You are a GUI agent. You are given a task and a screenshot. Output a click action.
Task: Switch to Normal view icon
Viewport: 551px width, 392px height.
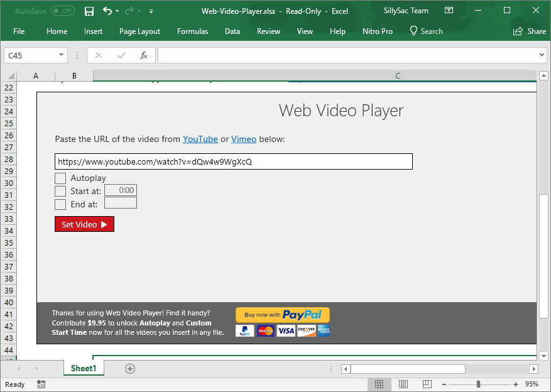click(x=379, y=384)
